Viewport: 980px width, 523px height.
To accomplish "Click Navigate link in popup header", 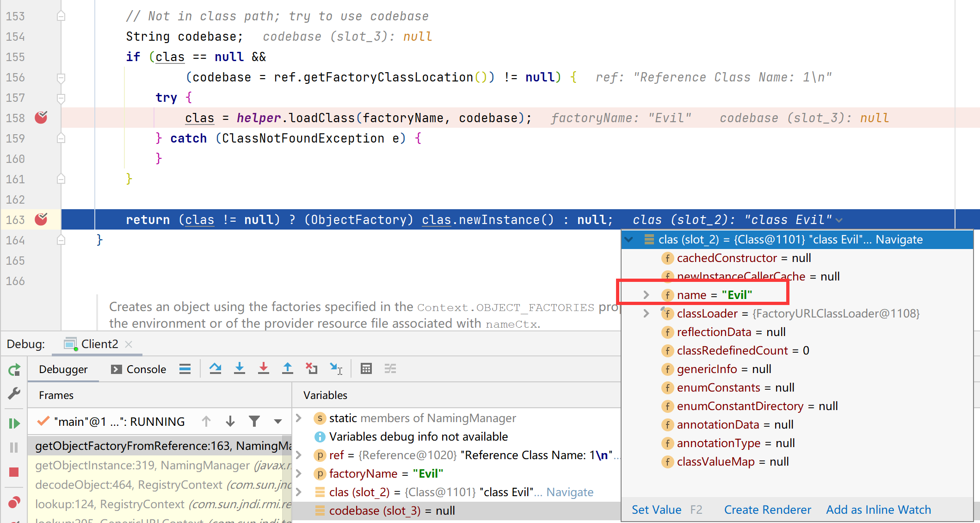I will click(899, 239).
